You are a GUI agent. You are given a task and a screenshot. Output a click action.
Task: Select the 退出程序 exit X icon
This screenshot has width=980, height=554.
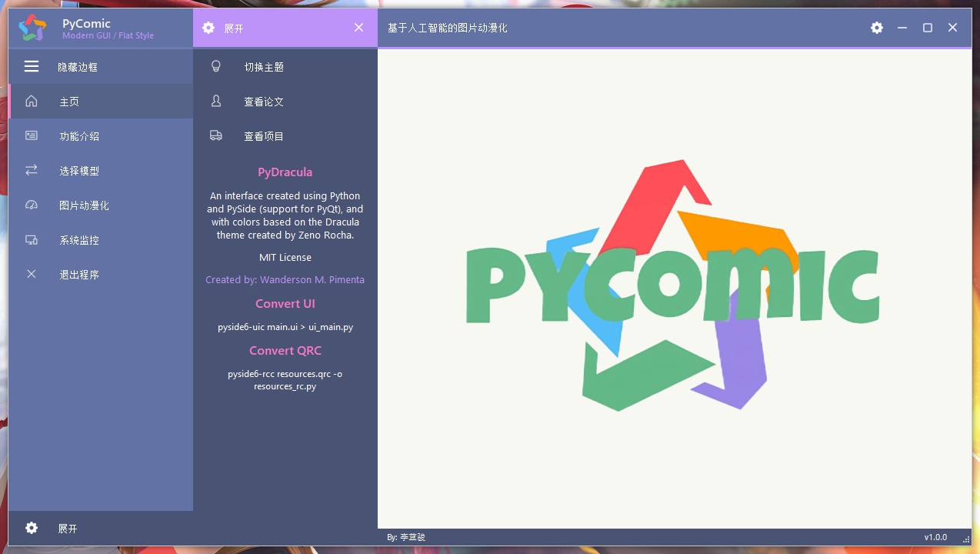31,274
